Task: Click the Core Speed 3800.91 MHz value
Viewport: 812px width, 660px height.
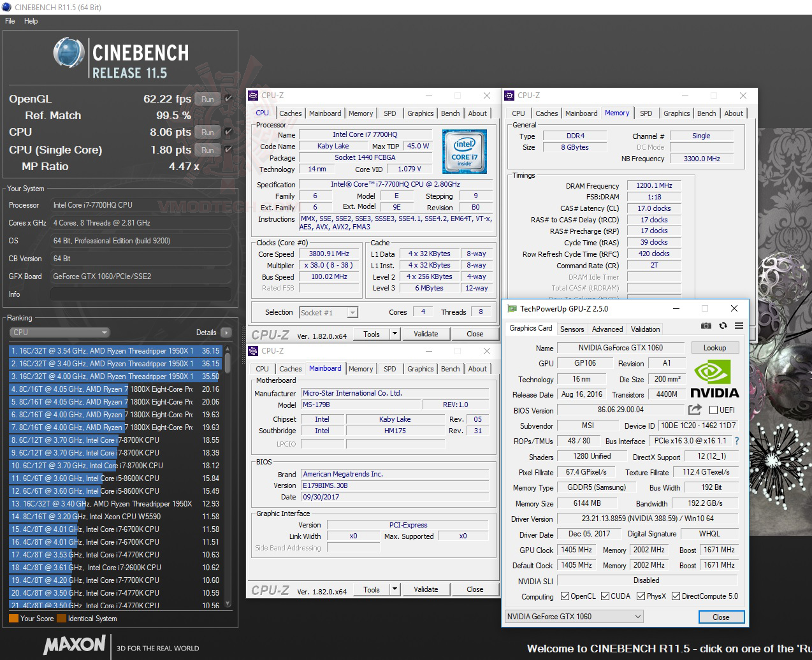Action: tap(329, 254)
